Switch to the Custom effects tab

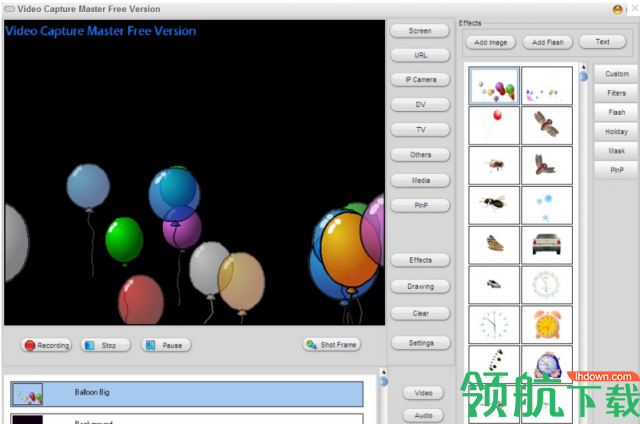click(616, 74)
